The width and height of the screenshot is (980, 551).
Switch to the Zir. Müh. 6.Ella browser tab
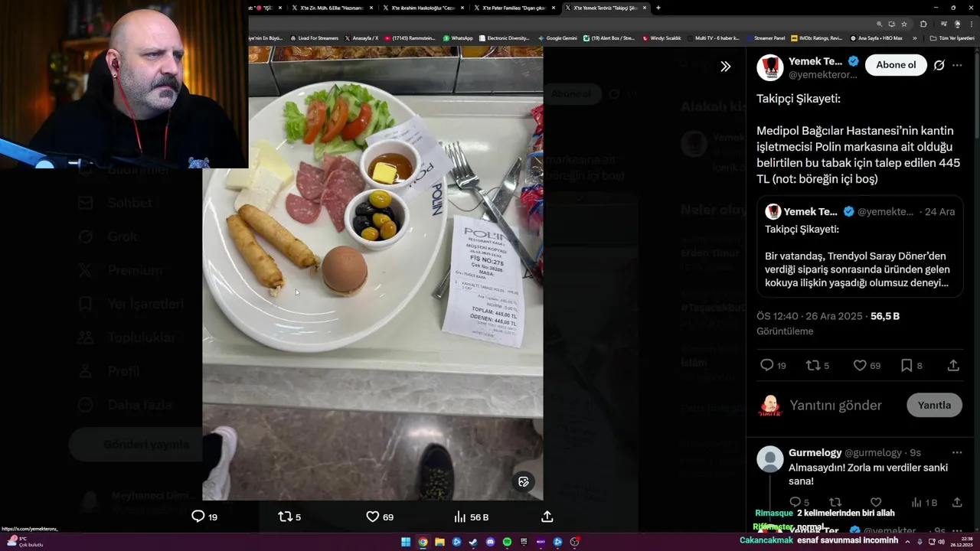click(x=332, y=8)
